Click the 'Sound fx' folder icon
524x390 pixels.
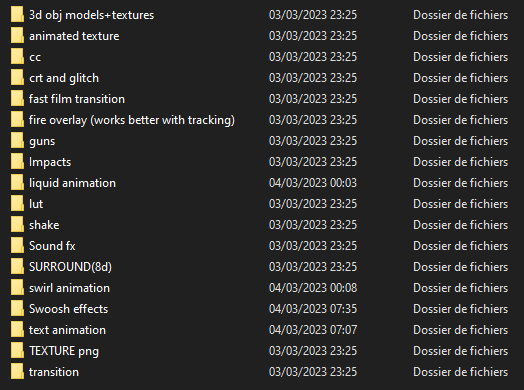[17, 246]
